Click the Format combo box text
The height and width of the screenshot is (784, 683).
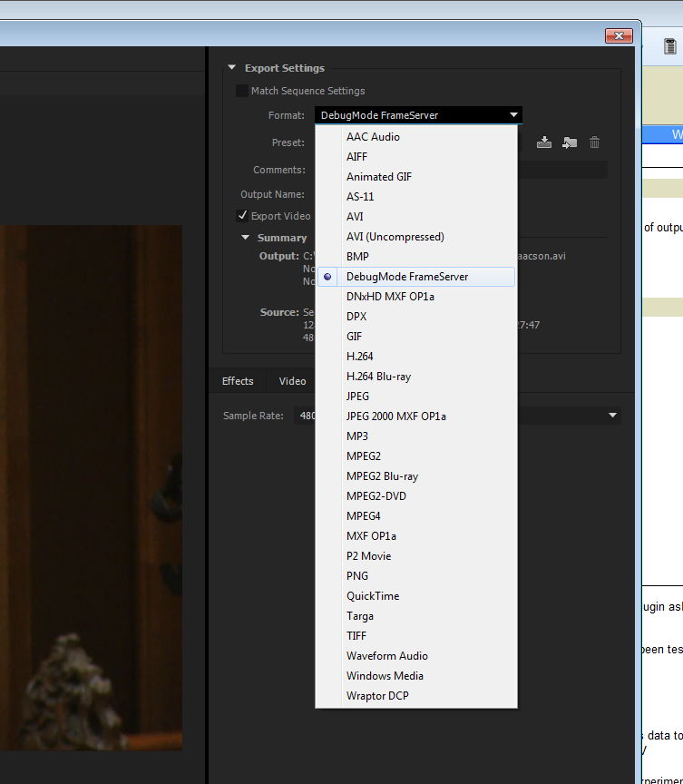[x=379, y=115]
